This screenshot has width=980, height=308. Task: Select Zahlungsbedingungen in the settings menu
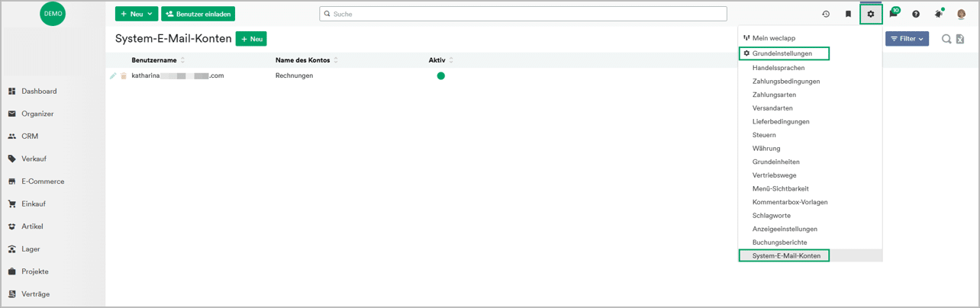(786, 82)
